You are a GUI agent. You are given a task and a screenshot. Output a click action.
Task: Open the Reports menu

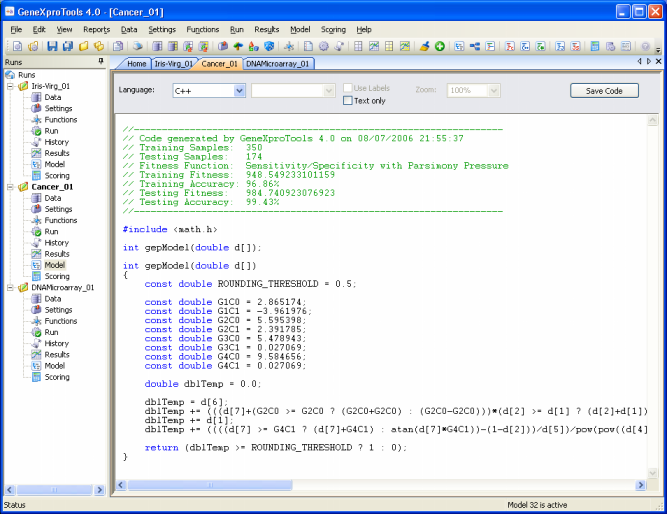[x=97, y=29]
